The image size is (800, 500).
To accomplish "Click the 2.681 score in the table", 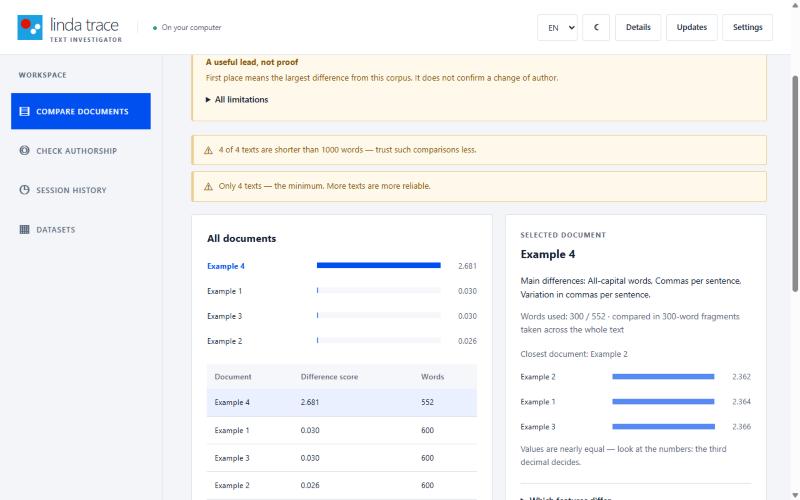I will tap(310, 402).
